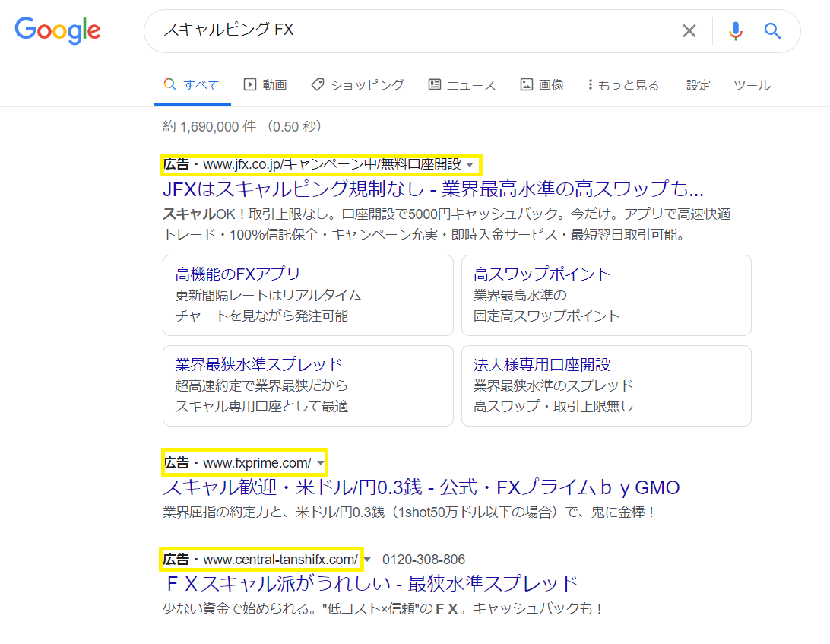Screen dimensions: 830x644
Task: Select the すべて tab
Action: click(x=192, y=84)
